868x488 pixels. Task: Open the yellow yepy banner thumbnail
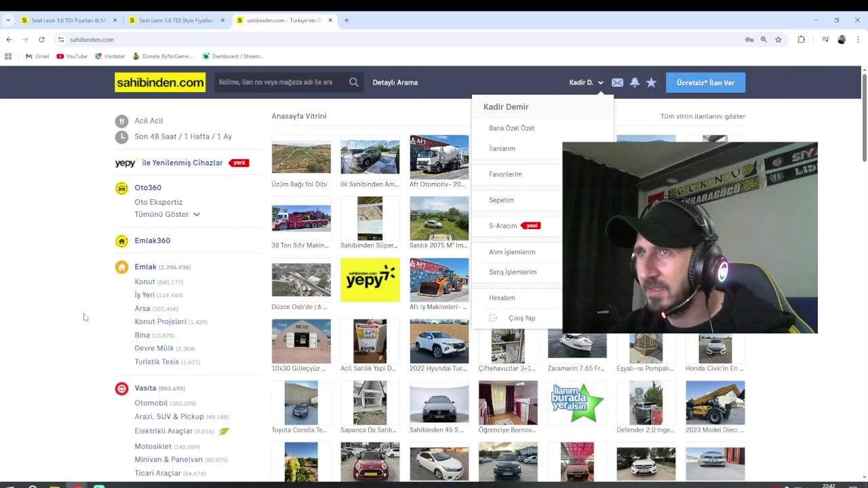370,279
